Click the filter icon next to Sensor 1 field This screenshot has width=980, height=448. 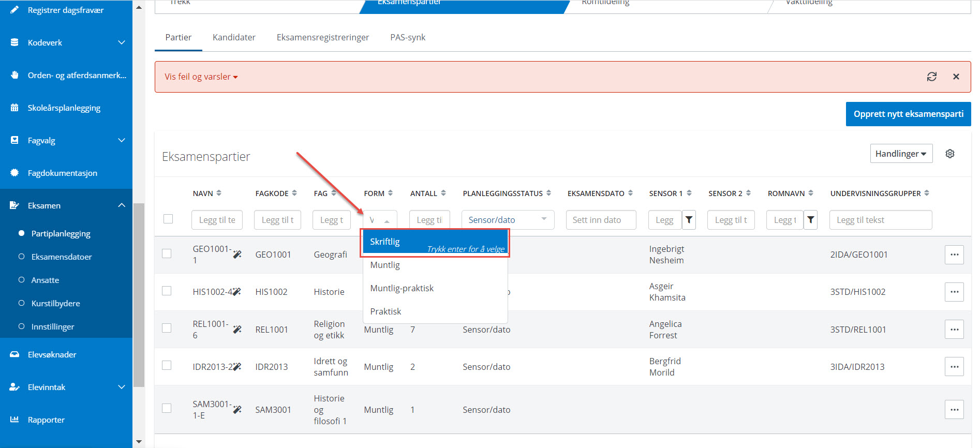(x=689, y=220)
